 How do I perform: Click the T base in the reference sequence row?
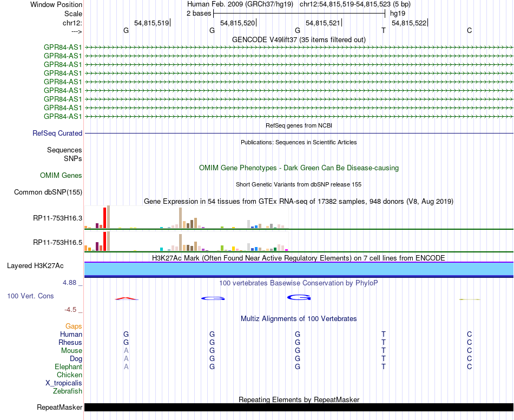tap(384, 30)
